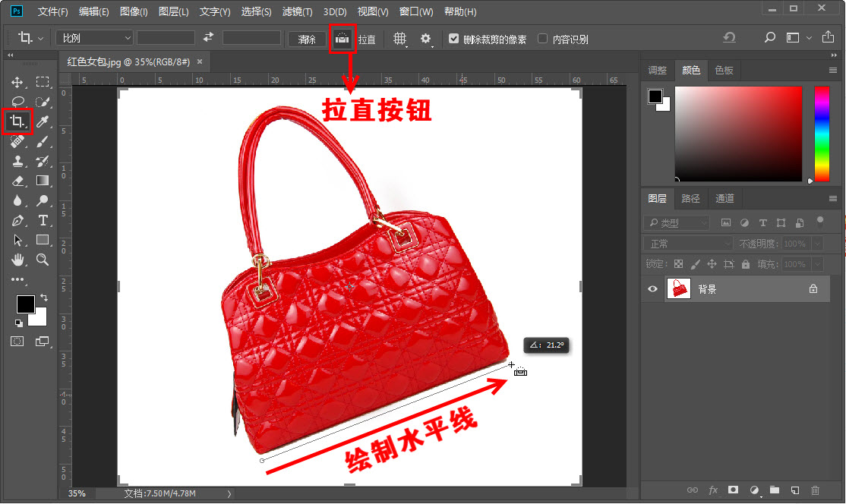Expand the 填充 fill dropdown

(818, 264)
